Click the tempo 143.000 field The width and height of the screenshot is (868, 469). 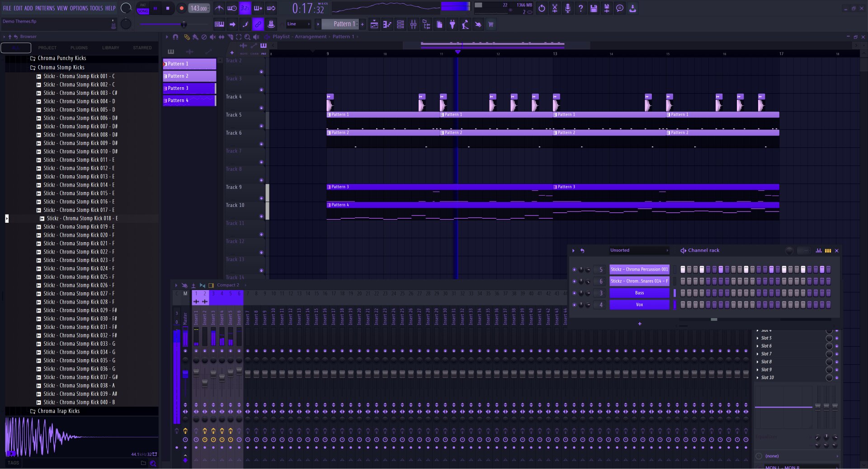pos(199,8)
